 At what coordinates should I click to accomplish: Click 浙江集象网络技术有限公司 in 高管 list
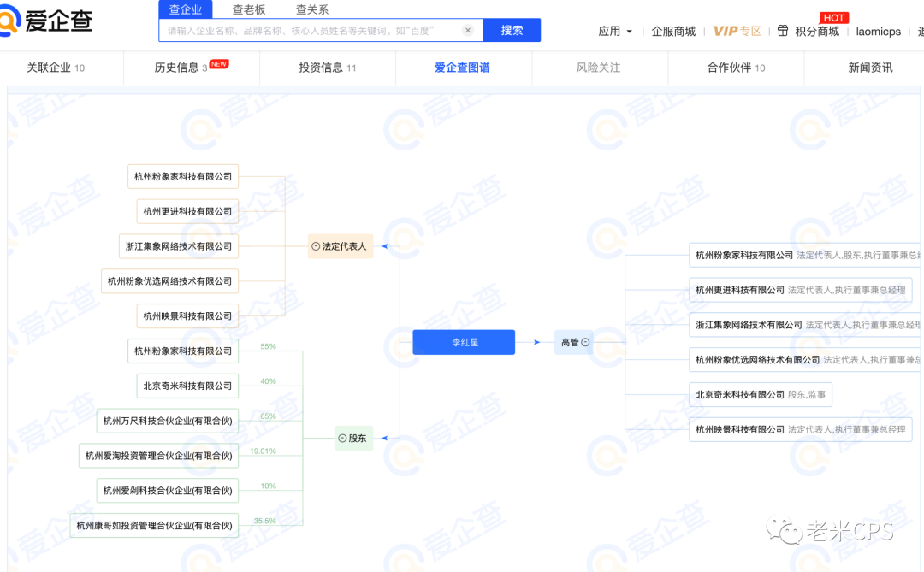point(806,325)
